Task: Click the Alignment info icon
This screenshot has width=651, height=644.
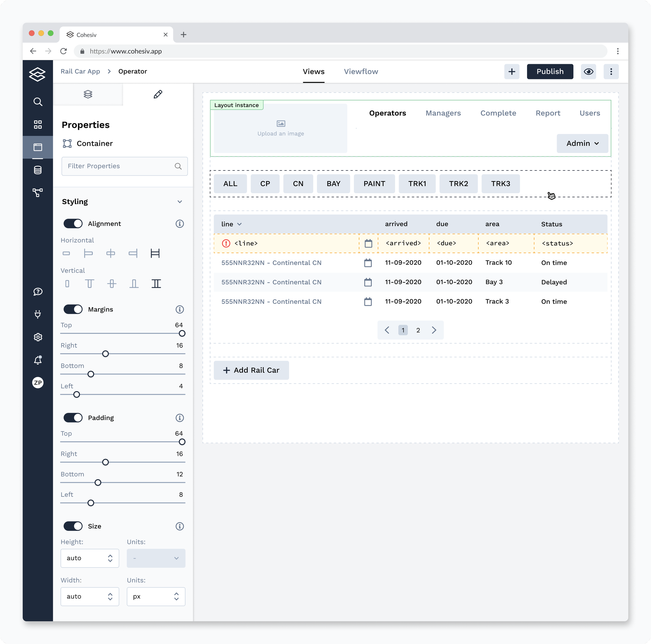Action: [x=180, y=224]
